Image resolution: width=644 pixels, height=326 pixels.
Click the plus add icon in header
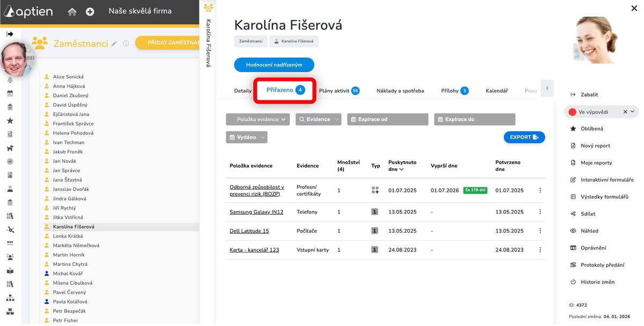(x=90, y=12)
